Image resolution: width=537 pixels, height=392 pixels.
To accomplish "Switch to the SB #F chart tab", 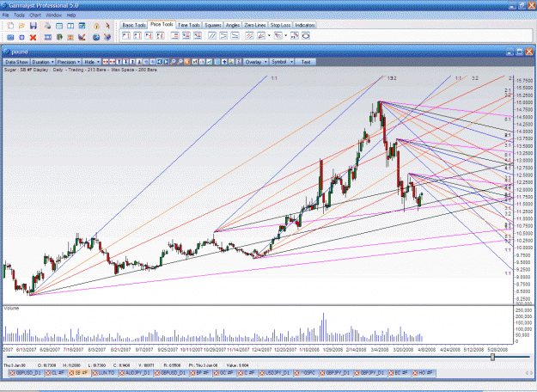I will (x=79, y=373).
